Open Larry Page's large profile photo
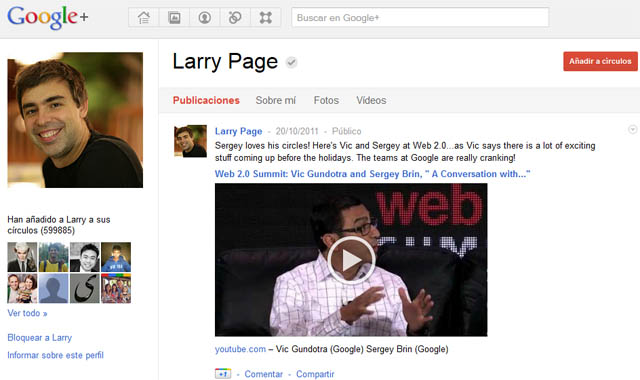Image resolution: width=640 pixels, height=380 pixels. [x=75, y=120]
